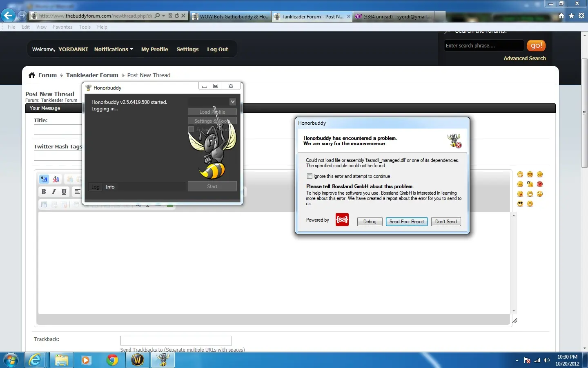Click the browser Forward arrow button

22,16
